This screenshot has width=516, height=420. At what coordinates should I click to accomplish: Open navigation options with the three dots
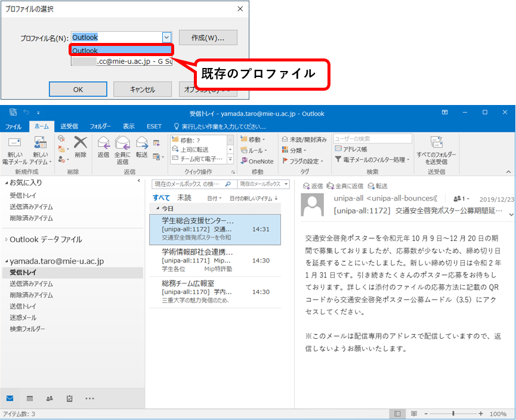point(89,399)
